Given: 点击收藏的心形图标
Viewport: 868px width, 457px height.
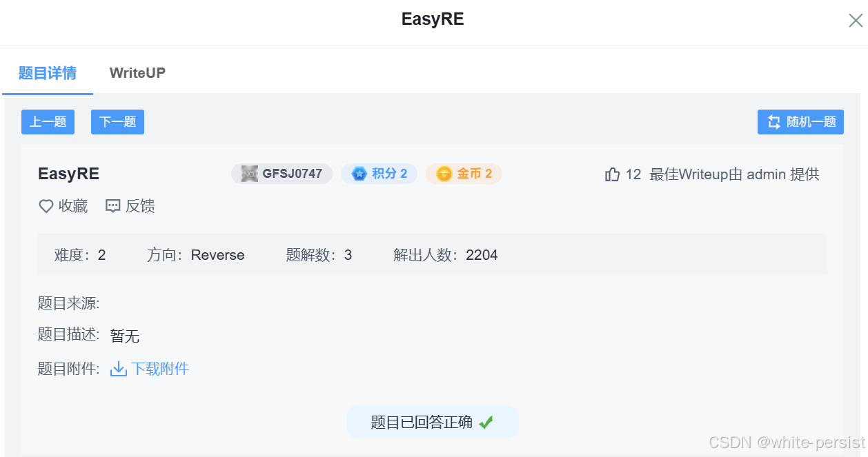Looking at the screenshot, I should tap(46, 205).
